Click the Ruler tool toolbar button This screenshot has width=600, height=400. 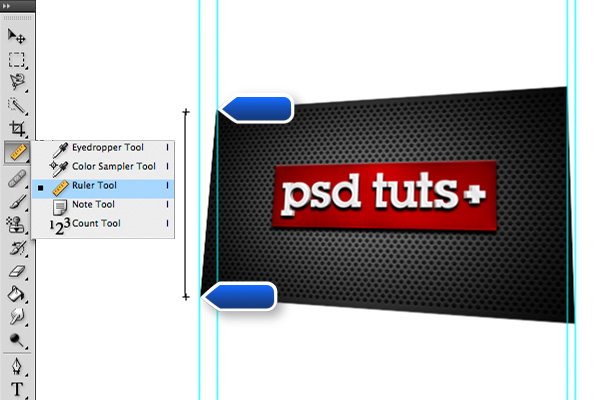click(x=16, y=152)
